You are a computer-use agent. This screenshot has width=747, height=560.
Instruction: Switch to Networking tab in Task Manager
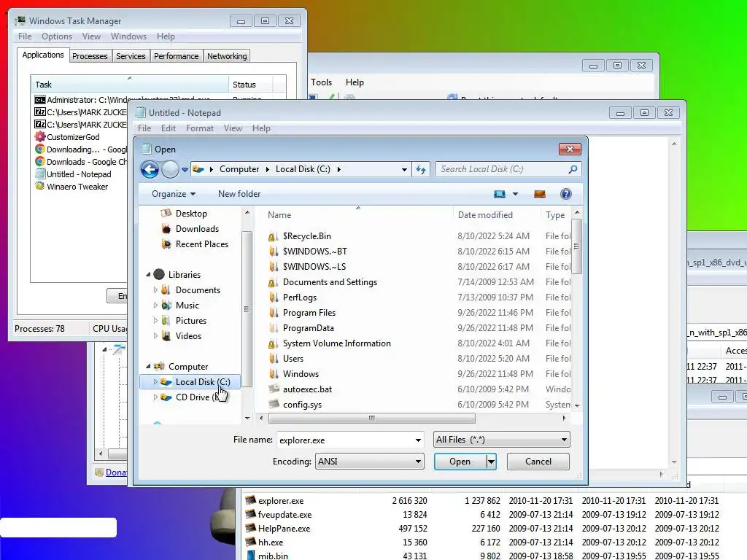click(x=227, y=56)
